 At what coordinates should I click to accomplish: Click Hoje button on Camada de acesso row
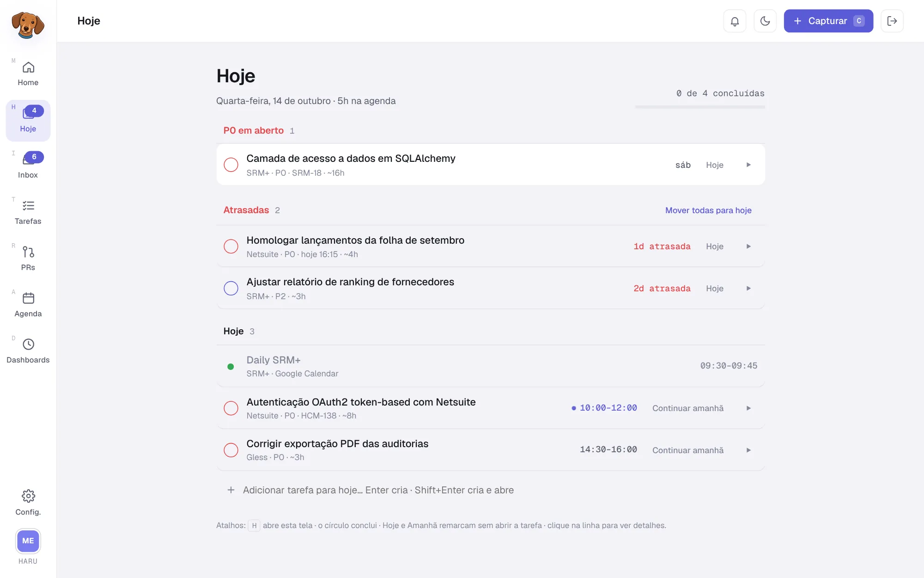pyautogui.click(x=714, y=165)
